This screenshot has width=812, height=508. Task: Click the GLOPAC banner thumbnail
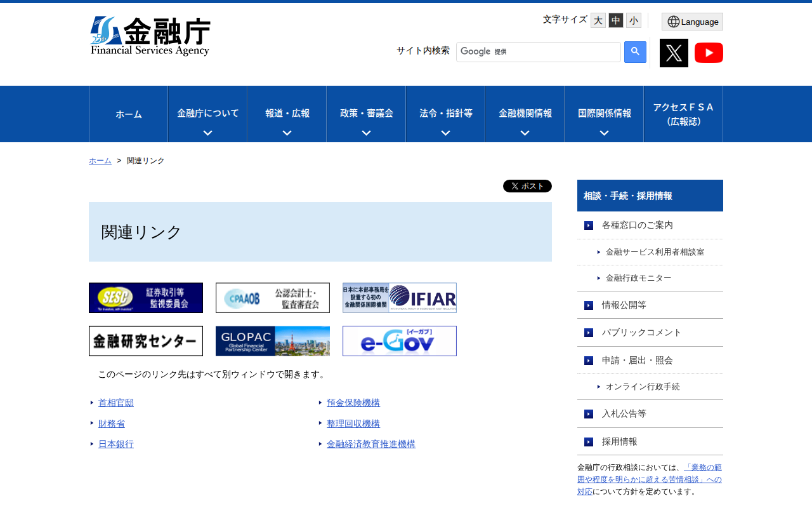click(x=273, y=341)
